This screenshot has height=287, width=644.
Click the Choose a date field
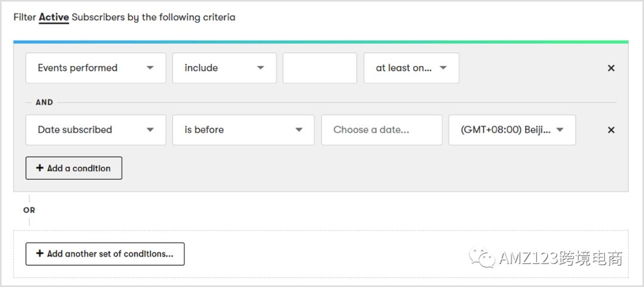pyautogui.click(x=382, y=130)
